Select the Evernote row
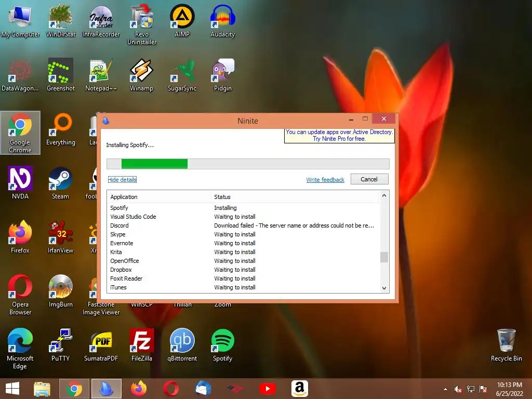Image resolution: width=532 pixels, height=399 pixels. pyautogui.click(x=243, y=243)
